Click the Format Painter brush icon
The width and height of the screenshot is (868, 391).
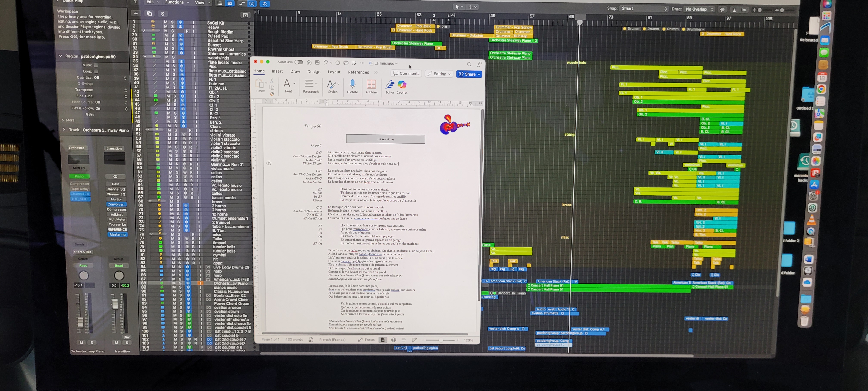point(272,94)
